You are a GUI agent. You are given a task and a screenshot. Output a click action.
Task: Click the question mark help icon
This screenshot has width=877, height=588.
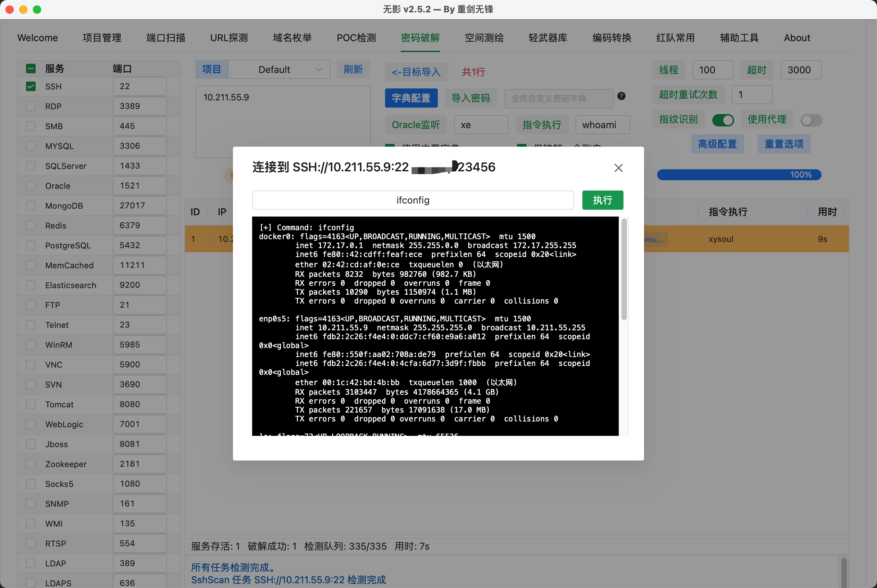click(621, 96)
